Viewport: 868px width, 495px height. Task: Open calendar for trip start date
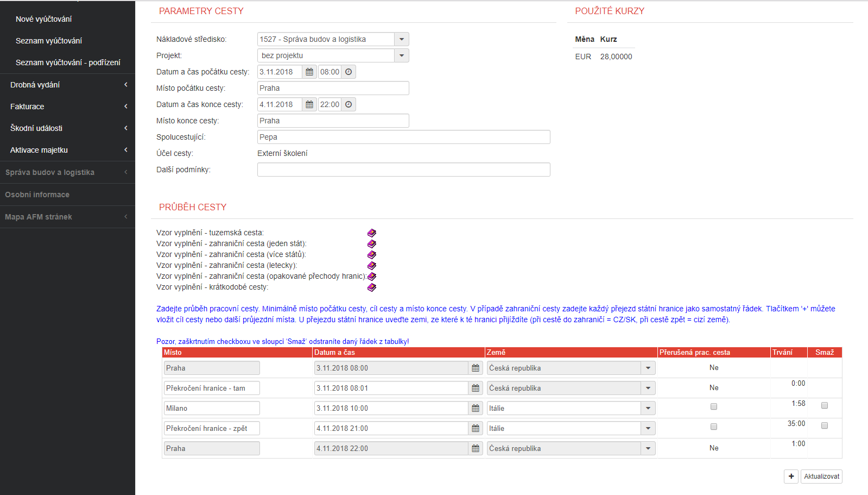pyautogui.click(x=309, y=72)
